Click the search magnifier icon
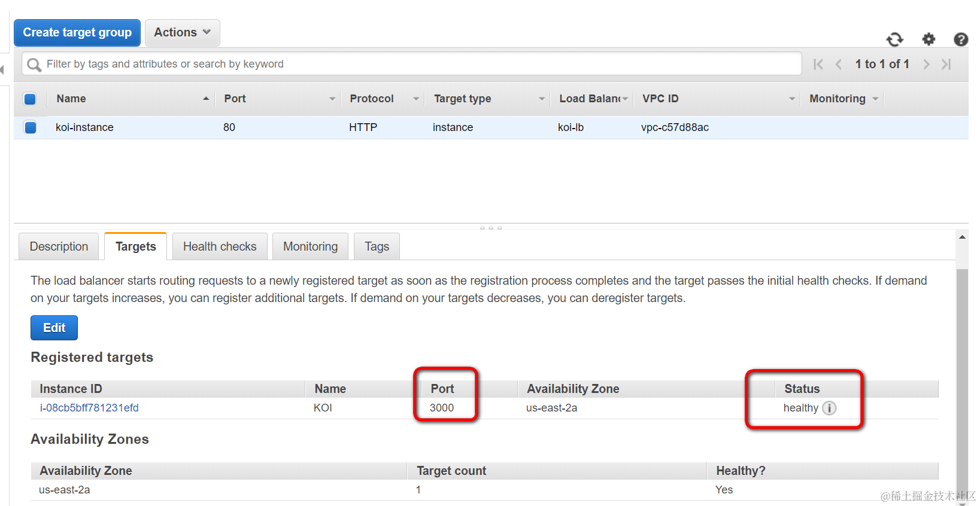This screenshot has width=980, height=506. coord(35,65)
